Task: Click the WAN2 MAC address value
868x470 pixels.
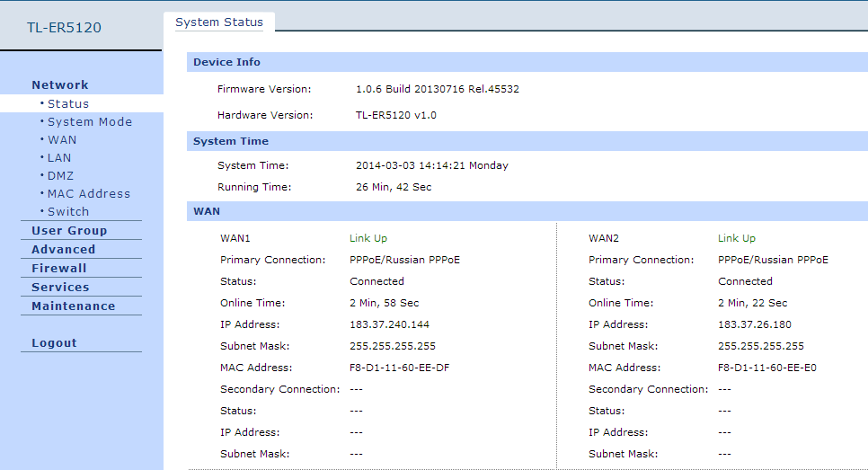Action: [x=767, y=368]
